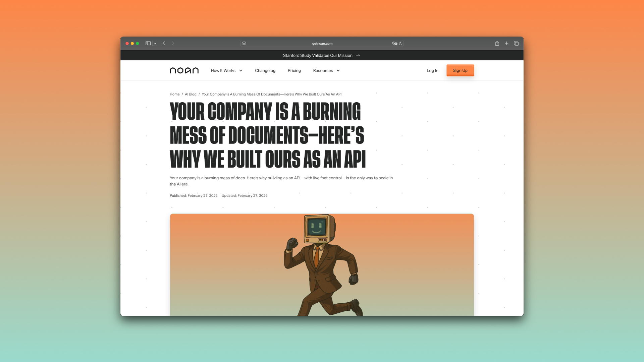
Task: Reload the page with refresh icon
Action: [x=400, y=44]
